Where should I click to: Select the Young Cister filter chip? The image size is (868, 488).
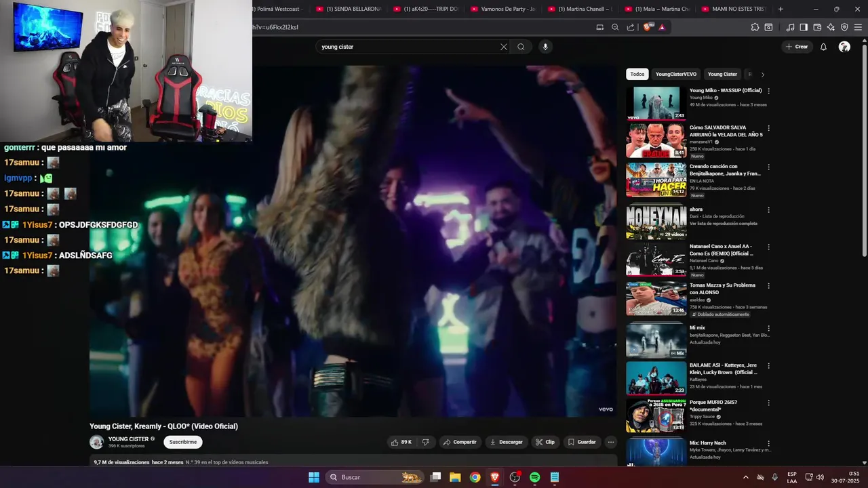tap(722, 75)
